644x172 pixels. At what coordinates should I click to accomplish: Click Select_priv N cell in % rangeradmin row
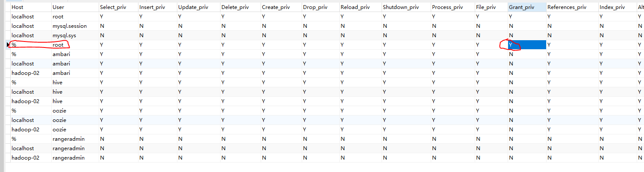coord(118,139)
